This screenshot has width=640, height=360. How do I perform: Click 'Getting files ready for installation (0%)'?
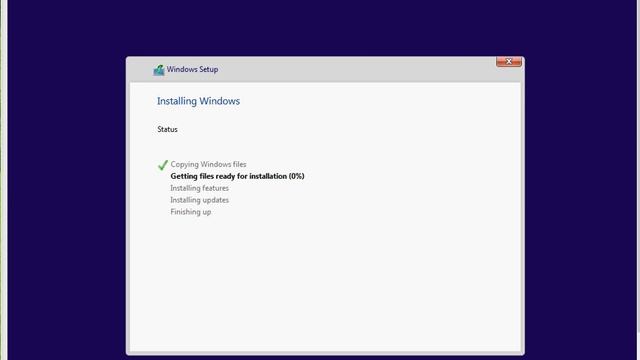coord(238,176)
